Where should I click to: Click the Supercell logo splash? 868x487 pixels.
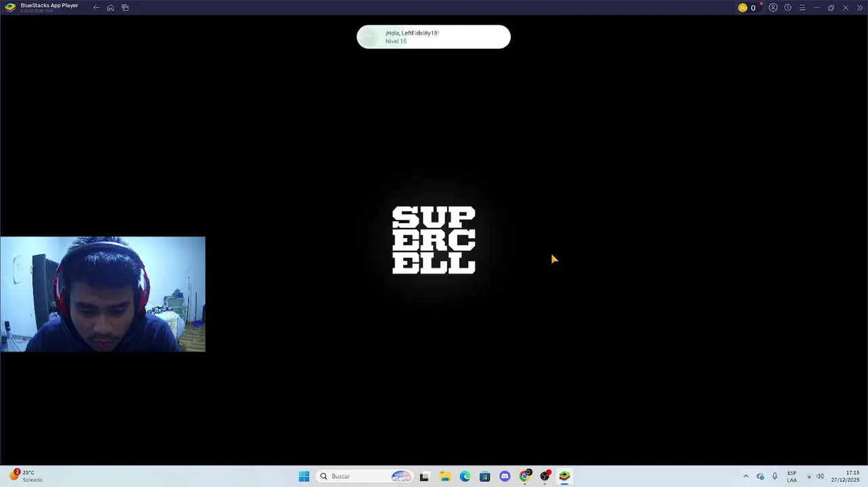pyautogui.click(x=434, y=240)
